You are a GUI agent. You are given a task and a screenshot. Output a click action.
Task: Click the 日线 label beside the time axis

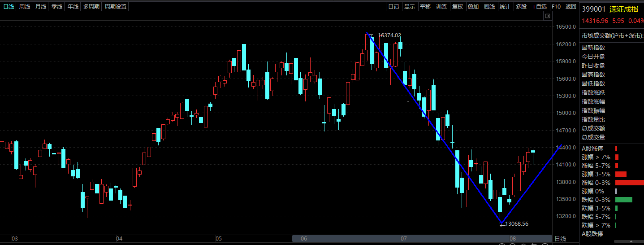[x=560, y=239]
